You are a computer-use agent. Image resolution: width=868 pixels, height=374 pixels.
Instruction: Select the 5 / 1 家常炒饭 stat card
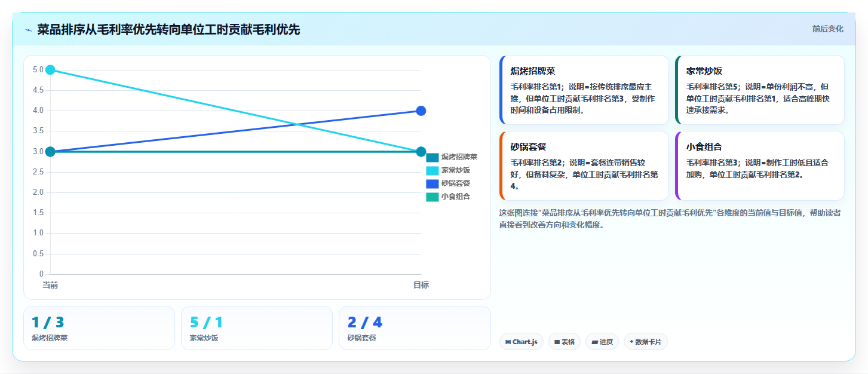(x=257, y=328)
